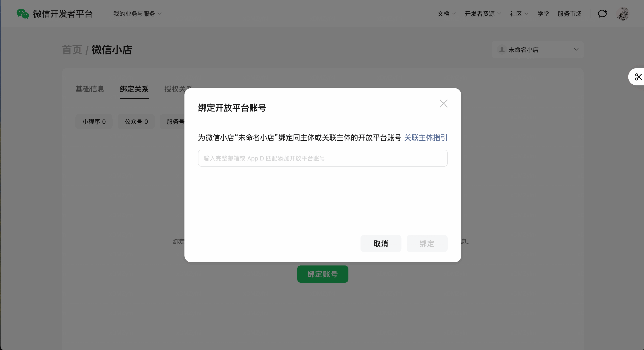Click the user avatar picture

pos(623,14)
